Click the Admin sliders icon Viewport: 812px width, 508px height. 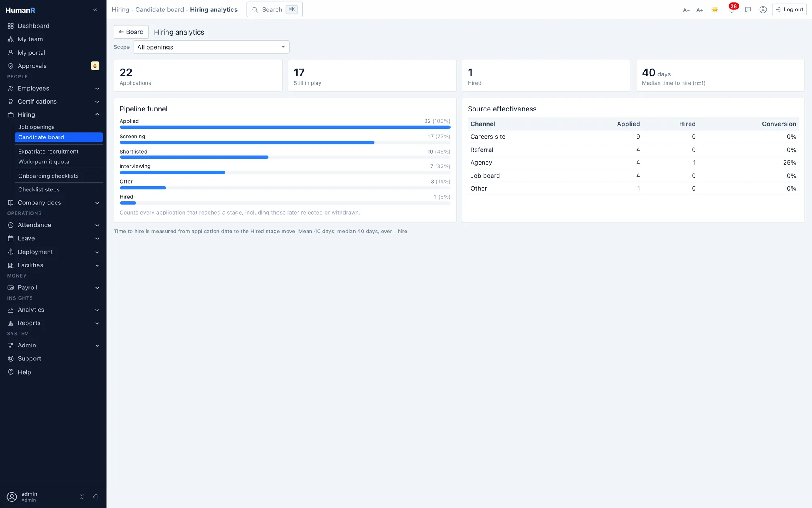11,345
